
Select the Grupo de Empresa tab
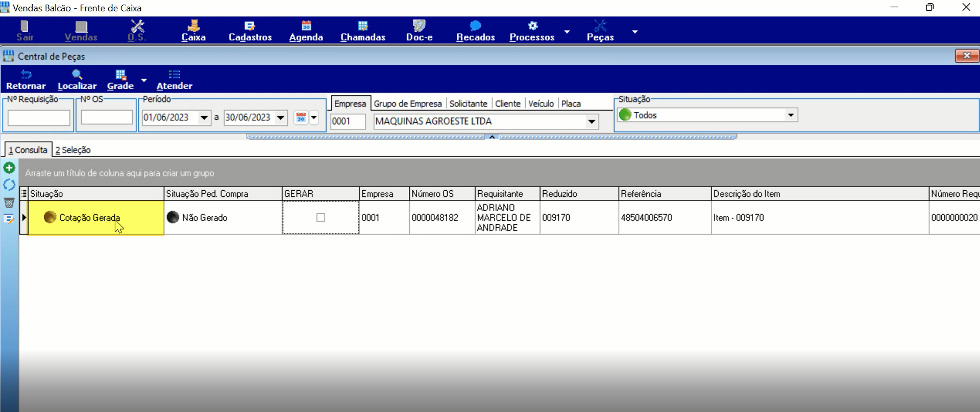tap(408, 104)
